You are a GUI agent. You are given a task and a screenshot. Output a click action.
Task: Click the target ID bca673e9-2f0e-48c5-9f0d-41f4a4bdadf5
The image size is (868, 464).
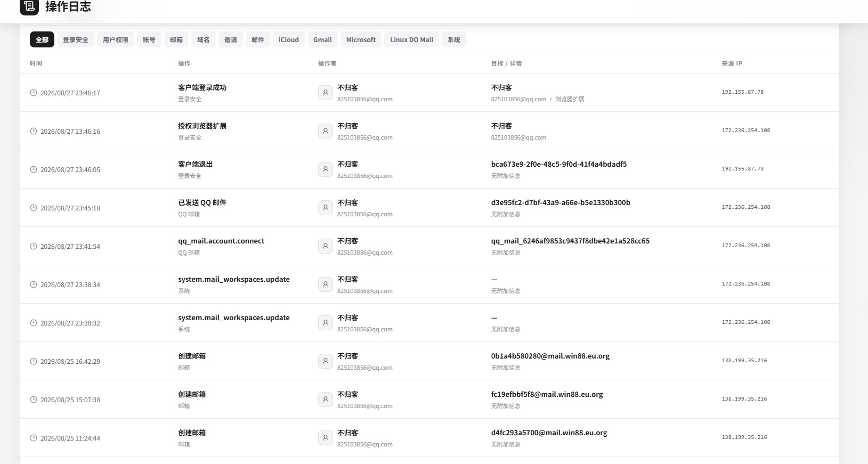click(x=559, y=164)
